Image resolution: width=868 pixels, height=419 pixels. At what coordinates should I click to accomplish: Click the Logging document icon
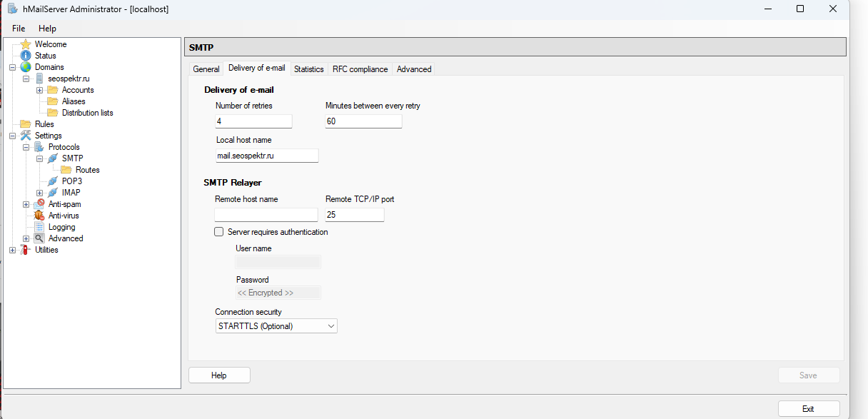[40, 227]
